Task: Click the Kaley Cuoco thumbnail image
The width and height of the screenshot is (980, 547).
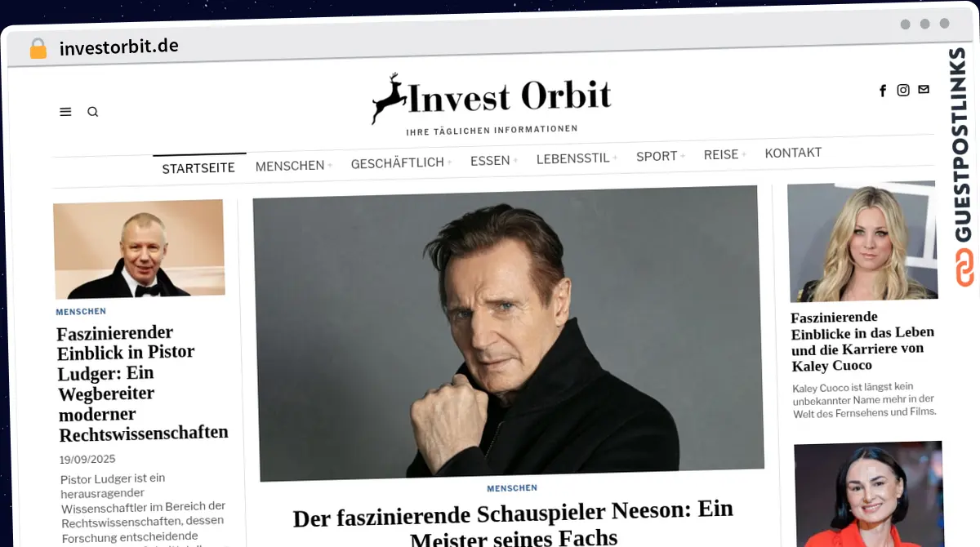Action: 862,242
